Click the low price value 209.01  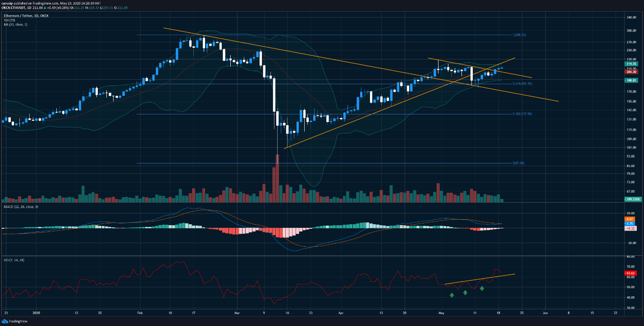(108, 8)
